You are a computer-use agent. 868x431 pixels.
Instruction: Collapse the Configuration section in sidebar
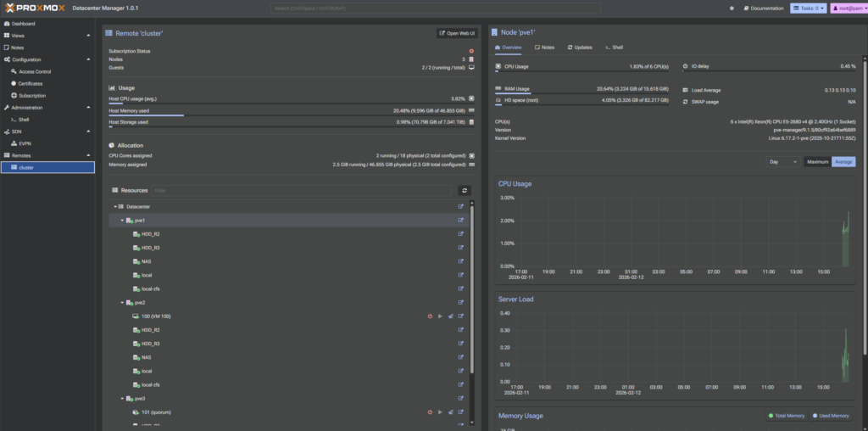click(88, 59)
